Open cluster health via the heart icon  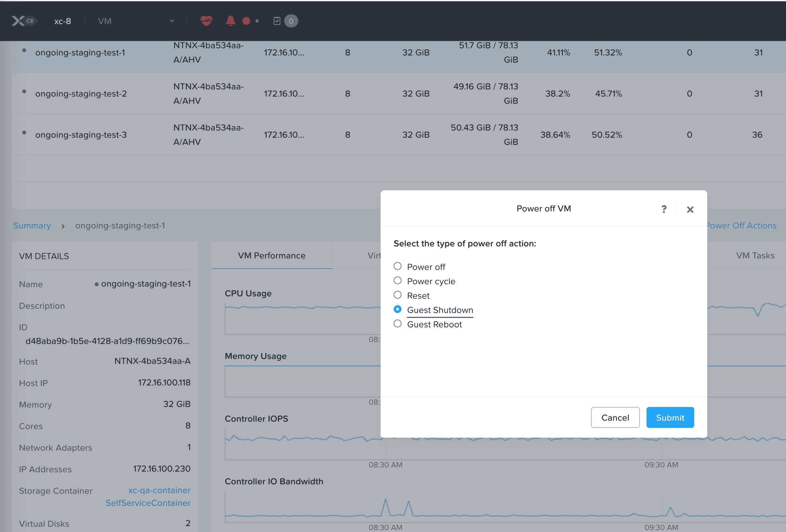point(206,21)
